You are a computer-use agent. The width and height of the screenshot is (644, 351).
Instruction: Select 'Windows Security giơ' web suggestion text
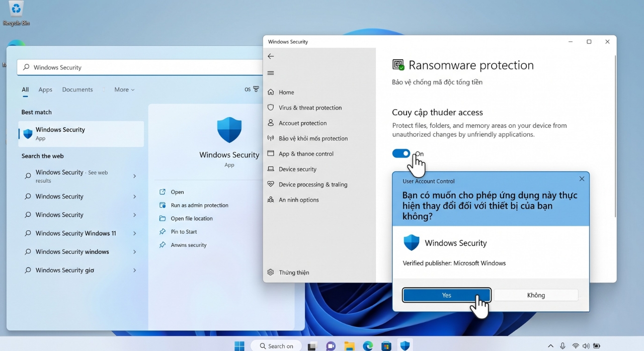[x=65, y=270]
